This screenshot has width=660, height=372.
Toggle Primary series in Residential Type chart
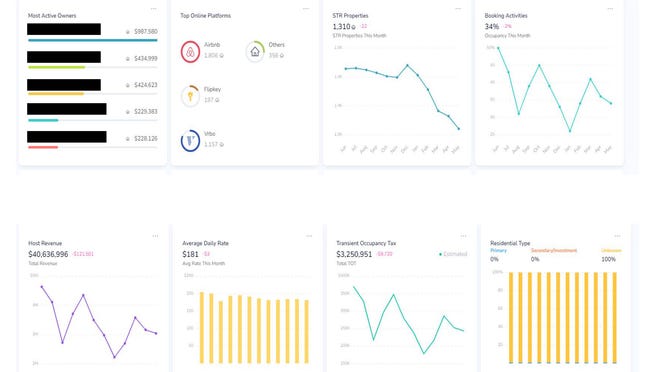[x=498, y=250]
